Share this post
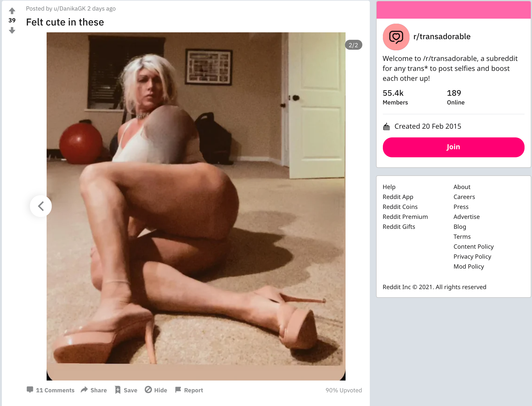The height and width of the screenshot is (406, 532). click(x=94, y=390)
